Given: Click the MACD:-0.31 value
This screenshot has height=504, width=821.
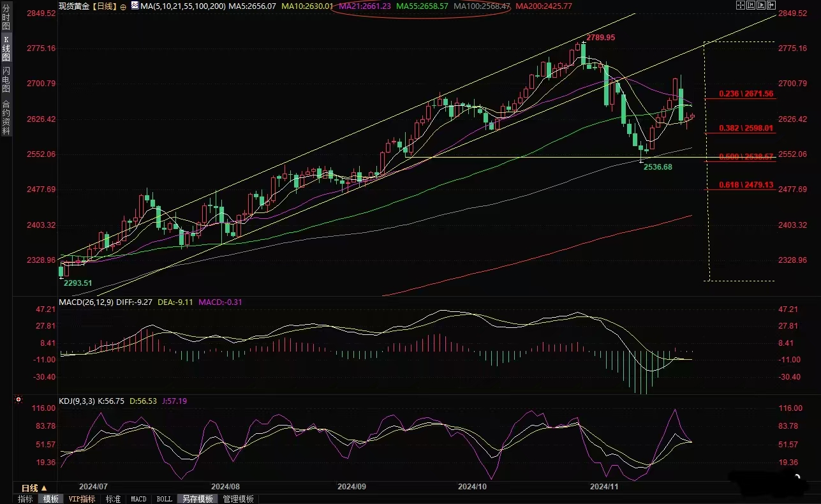Looking at the screenshot, I should coord(220,302).
